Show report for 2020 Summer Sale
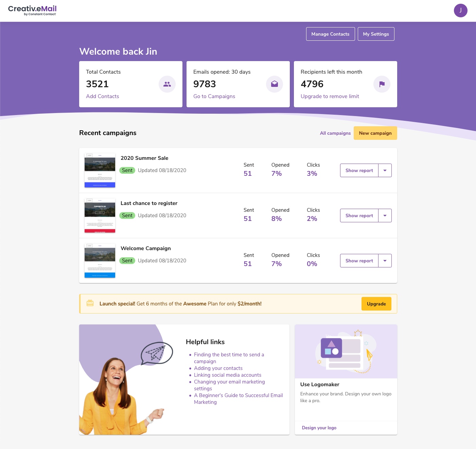 359,170
